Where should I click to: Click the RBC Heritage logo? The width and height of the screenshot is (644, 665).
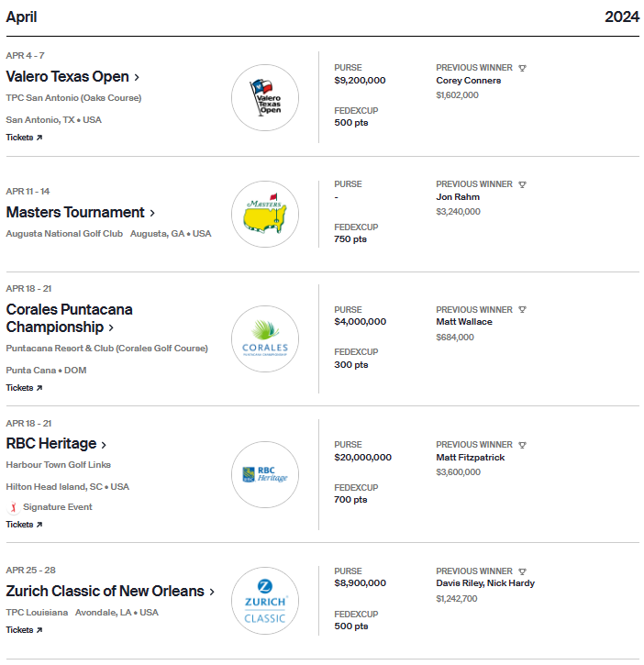tap(265, 474)
